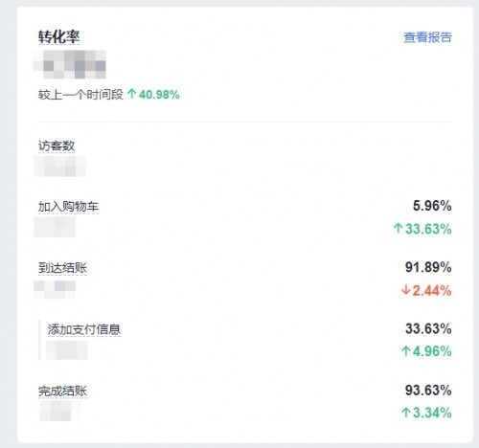Click the red down arrow beside 2.44%
Image resolution: width=479 pixels, height=448 pixels.
click(x=405, y=290)
